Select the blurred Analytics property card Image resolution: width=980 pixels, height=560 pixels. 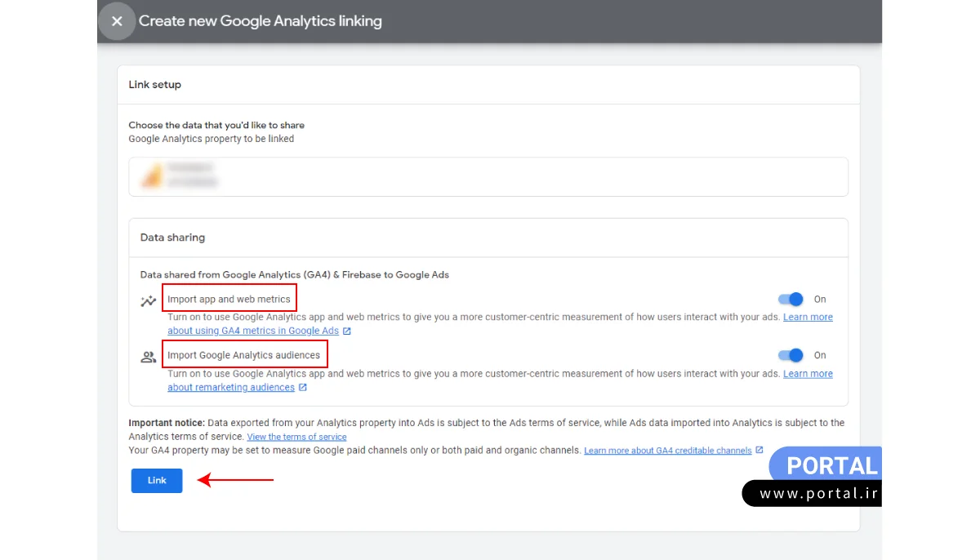[488, 176]
